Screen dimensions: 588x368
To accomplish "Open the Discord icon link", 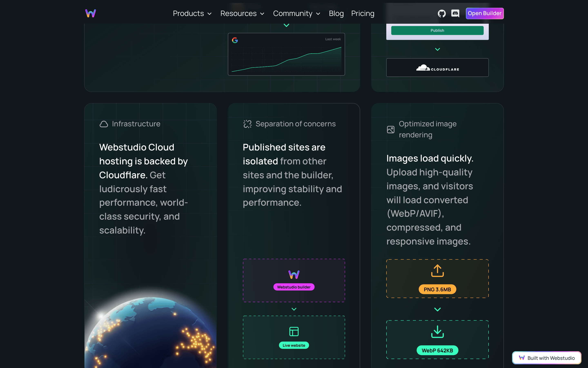I will (x=455, y=13).
